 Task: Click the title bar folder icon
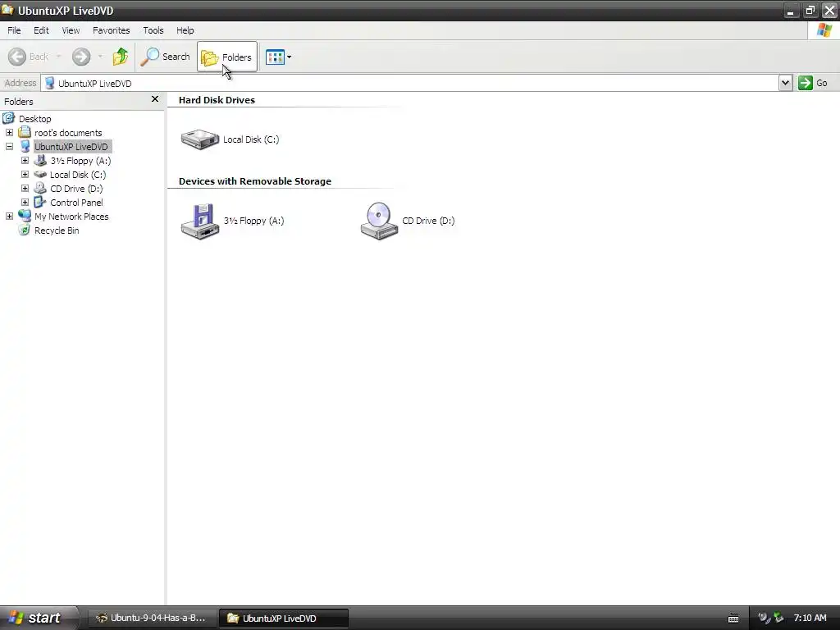(x=7, y=10)
